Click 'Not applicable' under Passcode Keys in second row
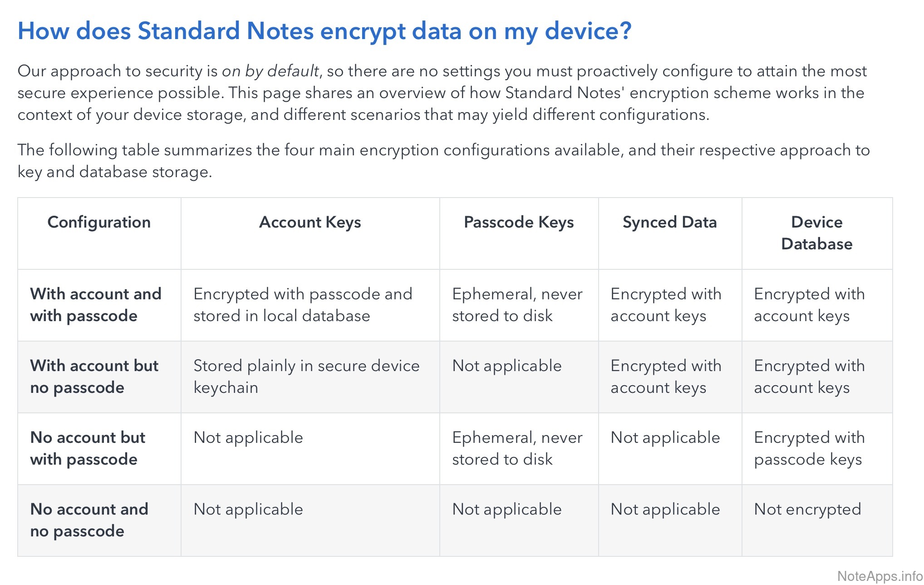 pyautogui.click(x=507, y=366)
